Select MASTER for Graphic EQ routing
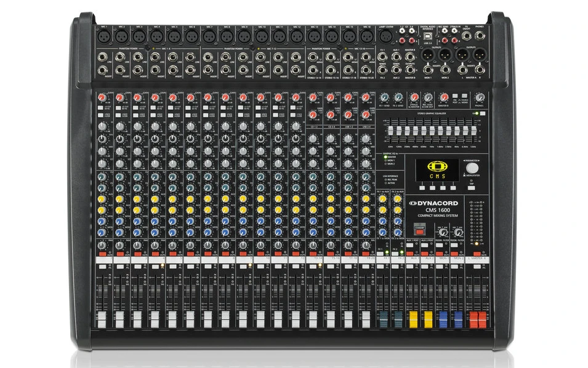 point(385,157)
